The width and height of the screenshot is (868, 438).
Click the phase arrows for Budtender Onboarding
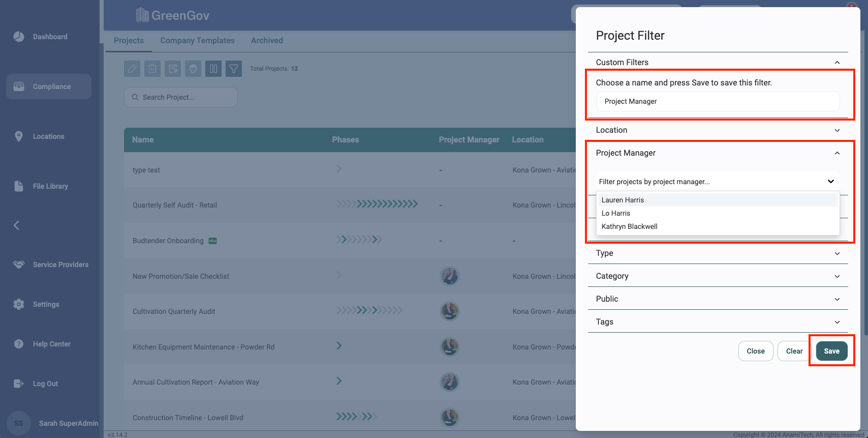tap(359, 240)
